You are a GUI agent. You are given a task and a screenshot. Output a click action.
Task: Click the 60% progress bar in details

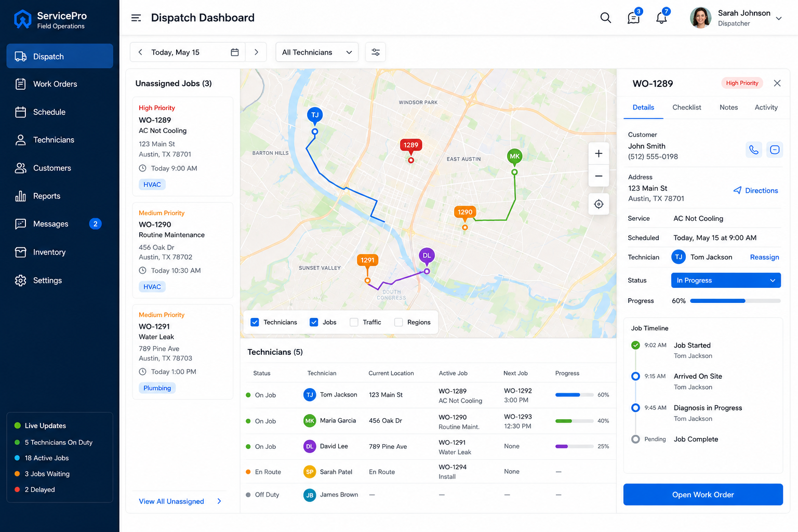click(x=735, y=301)
